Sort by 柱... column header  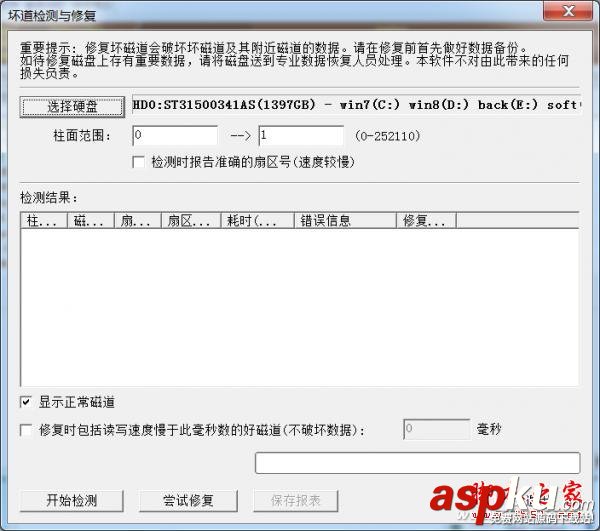(44, 221)
